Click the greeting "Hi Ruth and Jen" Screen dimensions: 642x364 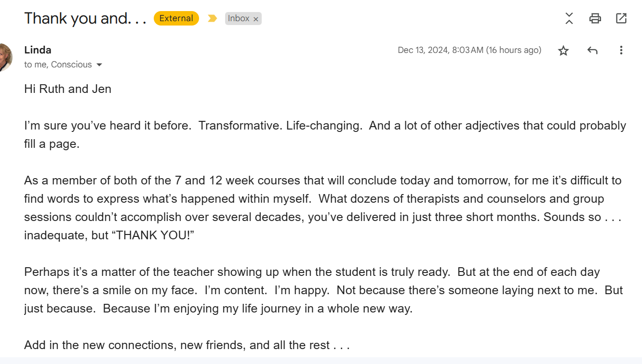coord(67,89)
